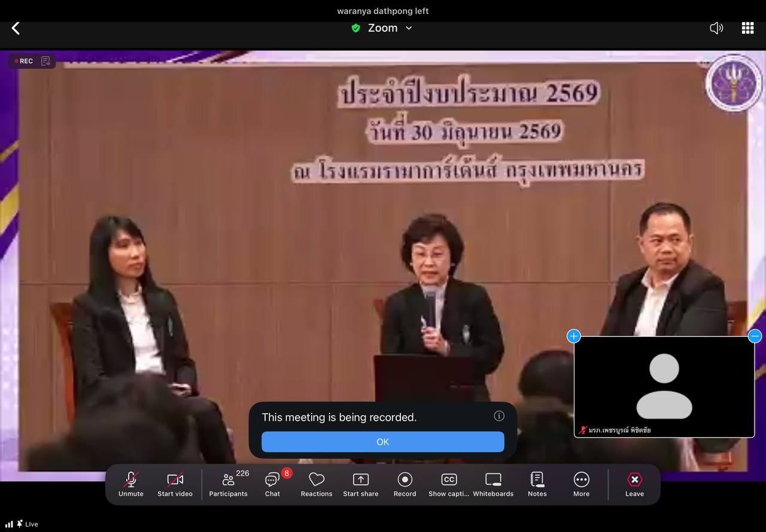The height and width of the screenshot is (532, 766).
Task: Switch to the gallery view grid icon
Action: point(747,28)
